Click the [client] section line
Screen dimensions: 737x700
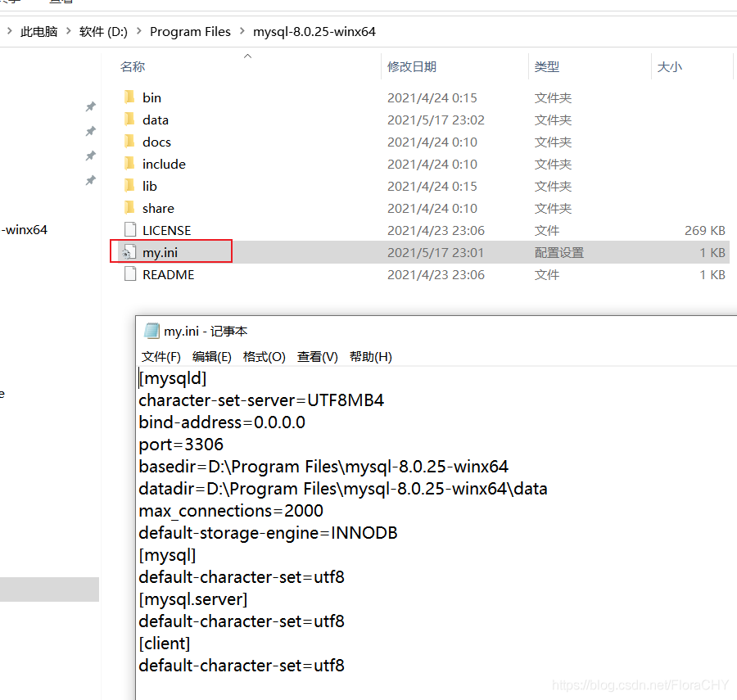[165, 643]
